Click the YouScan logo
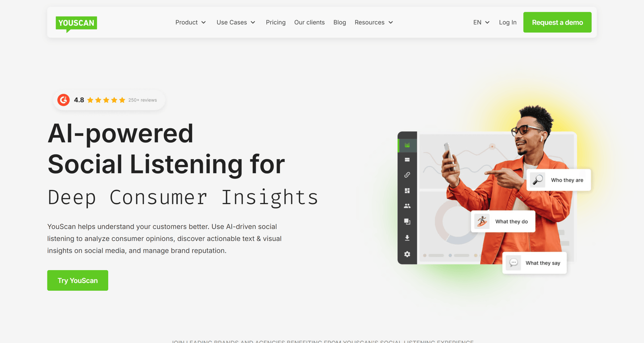The width and height of the screenshot is (644, 343). pos(76,24)
